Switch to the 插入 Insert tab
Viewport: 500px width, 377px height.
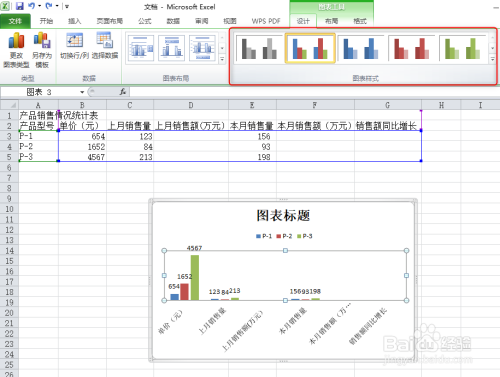pyautogui.click(x=74, y=21)
